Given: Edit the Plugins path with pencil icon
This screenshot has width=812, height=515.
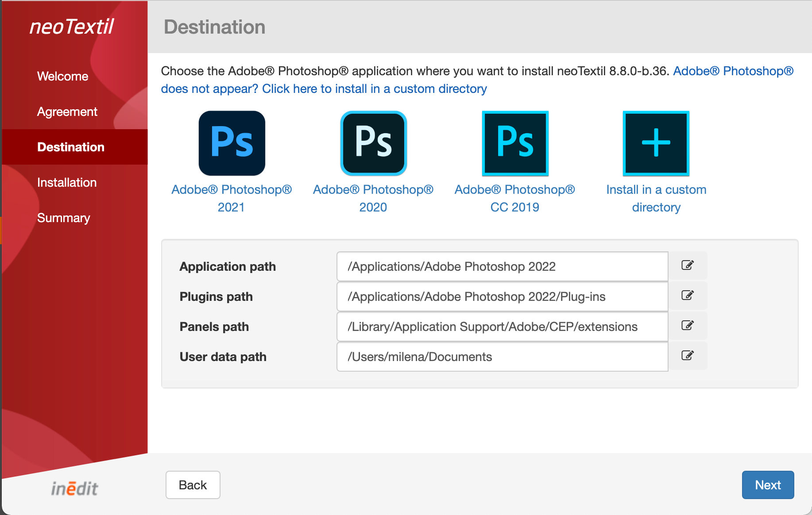Looking at the screenshot, I should [x=688, y=296].
